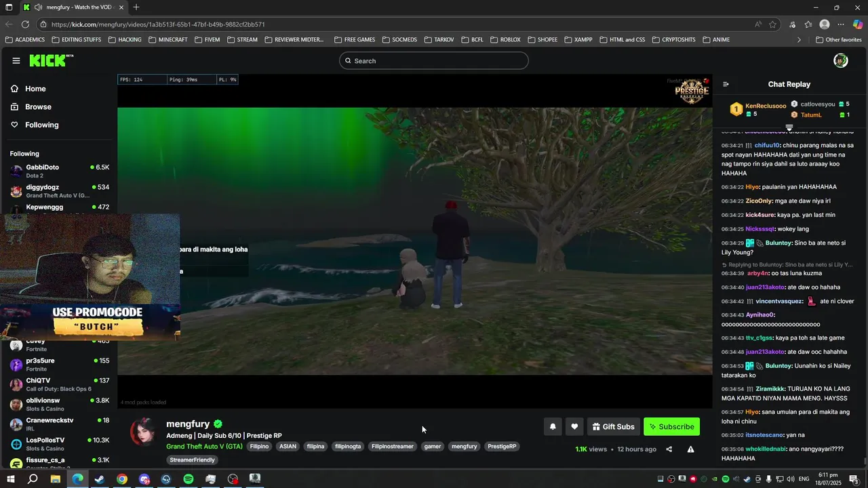
Task: Collapse the Chat Replay panel icon
Action: click(x=726, y=84)
